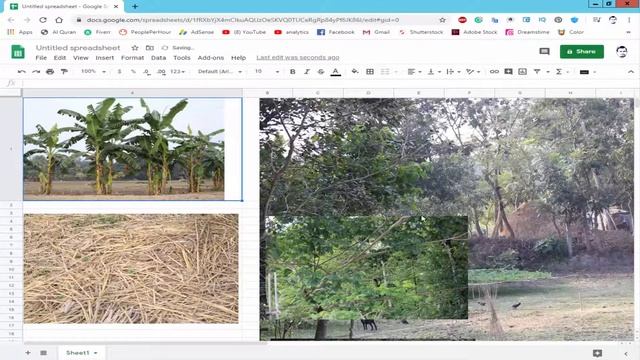Image resolution: width=640 pixels, height=360 pixels.
Task: Open the File menu
Action: pyautogui.click(x=41, y=58)
